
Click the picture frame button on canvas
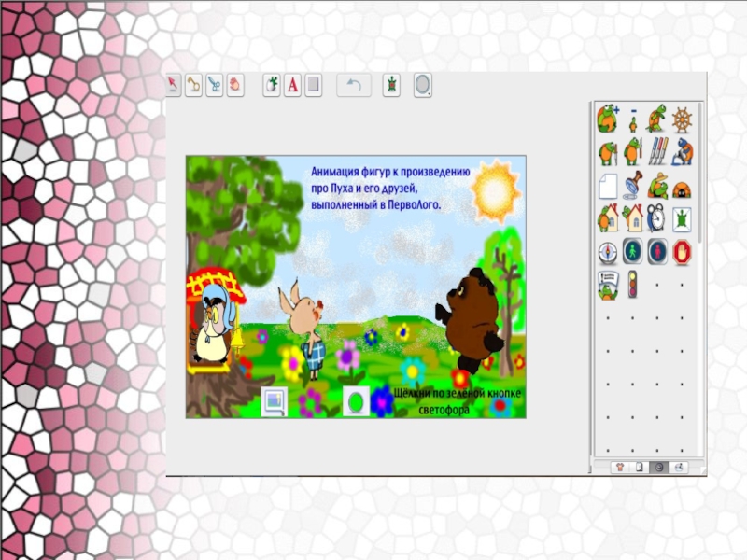point(275,401)
